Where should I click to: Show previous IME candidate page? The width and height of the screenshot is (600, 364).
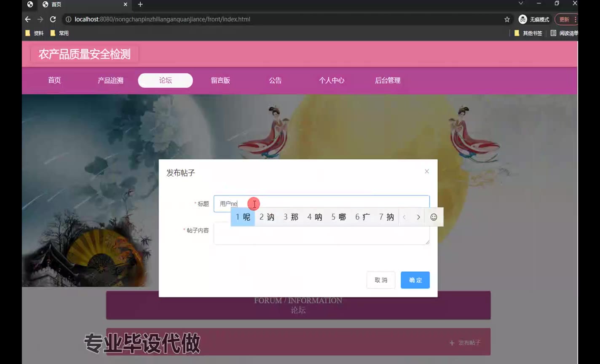click(x=404, y=217)
